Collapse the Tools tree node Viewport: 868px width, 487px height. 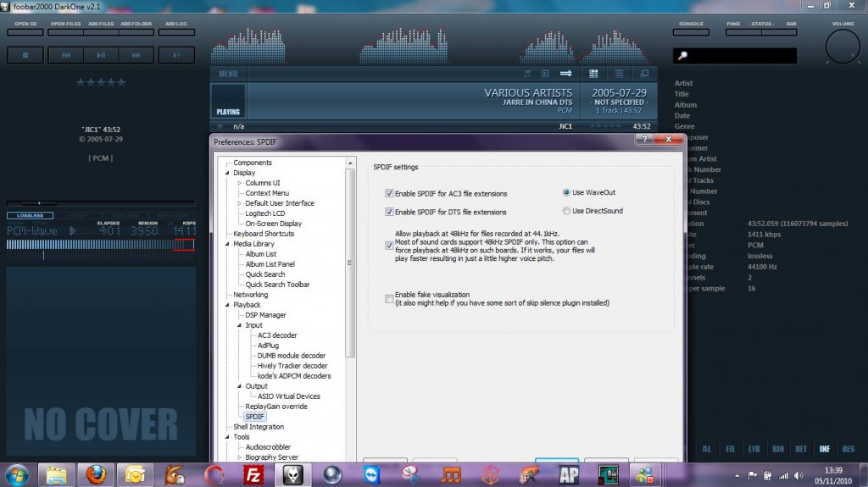click(227, 437)
